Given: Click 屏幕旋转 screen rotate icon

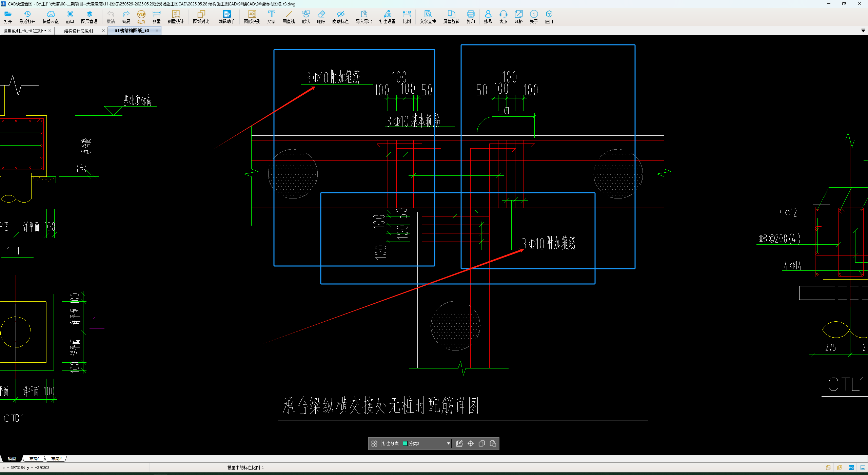Looking at the screenshot, I should point(451,17).
